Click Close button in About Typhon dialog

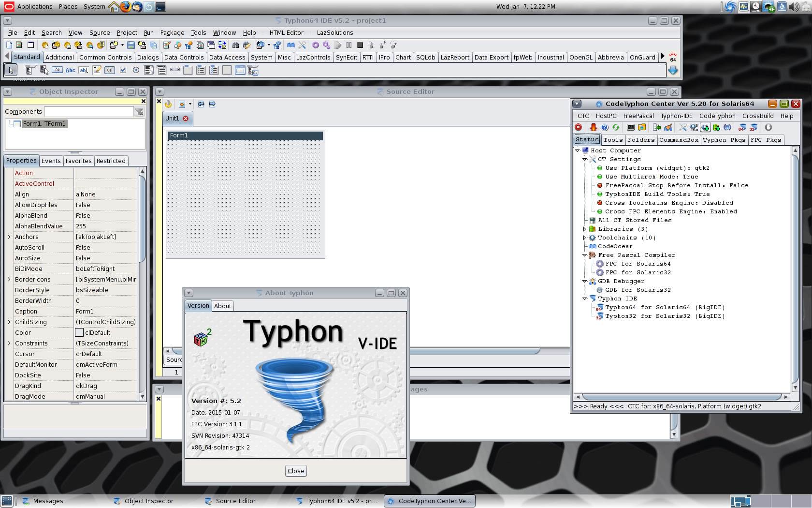(296, 471)
